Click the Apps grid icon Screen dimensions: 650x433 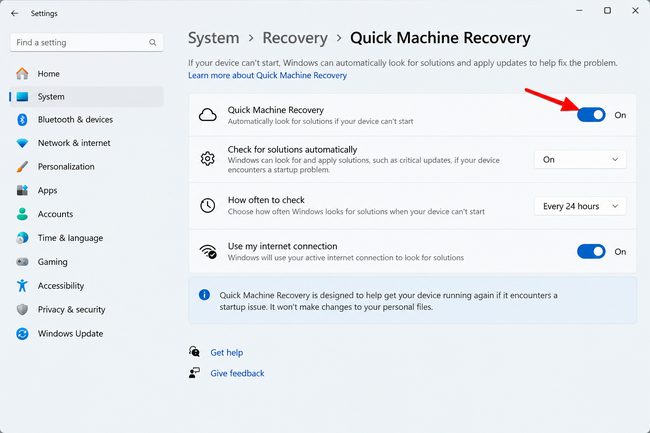click(x=22, y=191)
